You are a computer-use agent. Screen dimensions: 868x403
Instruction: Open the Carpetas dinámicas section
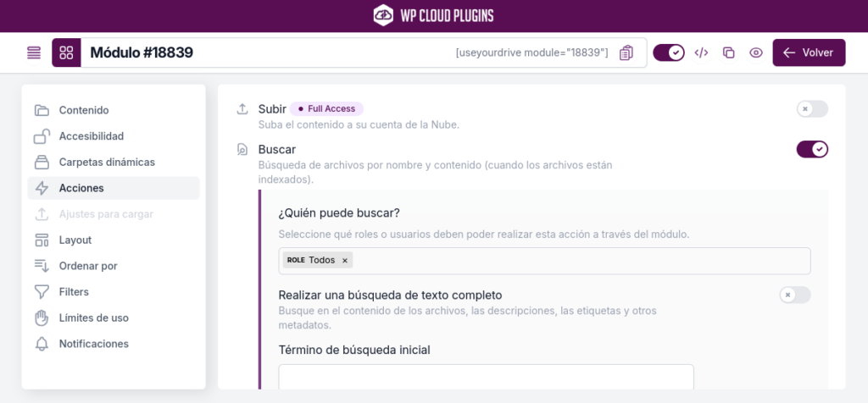click(114, 162)
